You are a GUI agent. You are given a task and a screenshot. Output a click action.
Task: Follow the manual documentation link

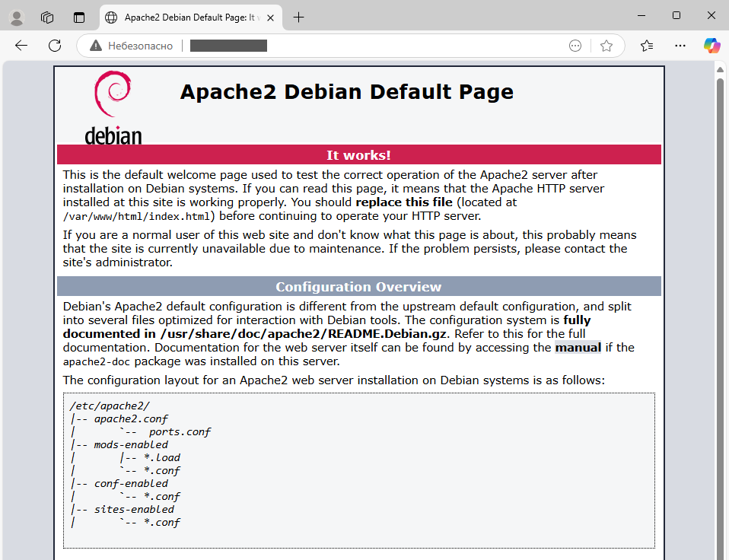click(x=578, y=348)
